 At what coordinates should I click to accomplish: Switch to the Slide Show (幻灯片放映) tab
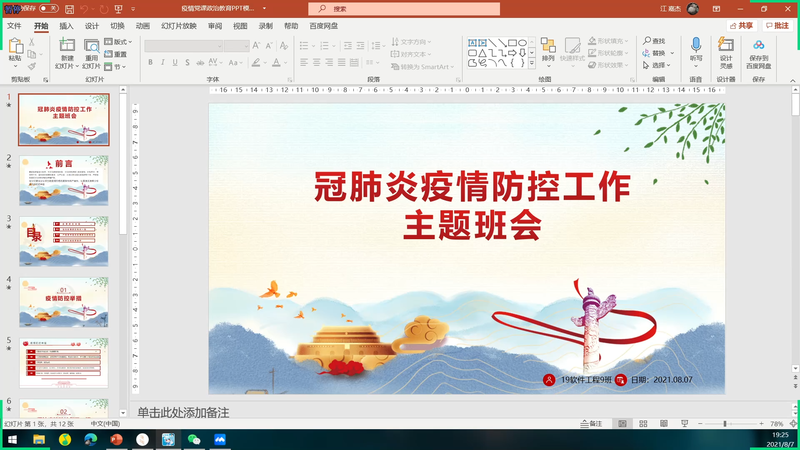179,26
